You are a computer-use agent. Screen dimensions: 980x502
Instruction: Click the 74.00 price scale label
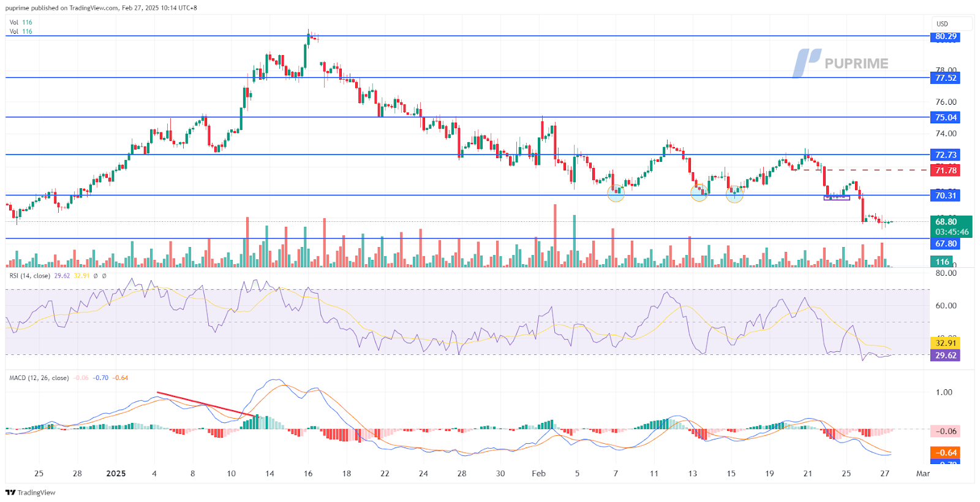tap(946, 133)
